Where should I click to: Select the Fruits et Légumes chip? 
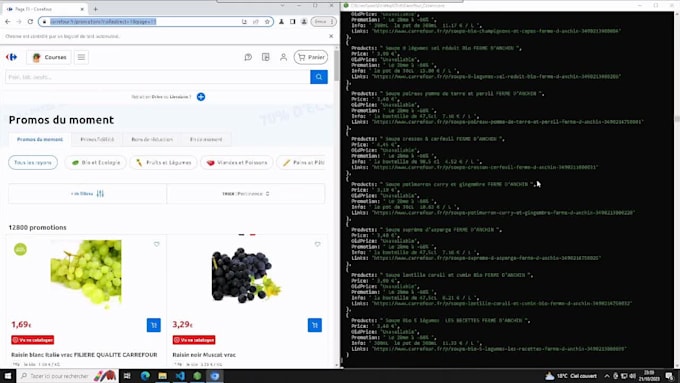click(163, 163)
